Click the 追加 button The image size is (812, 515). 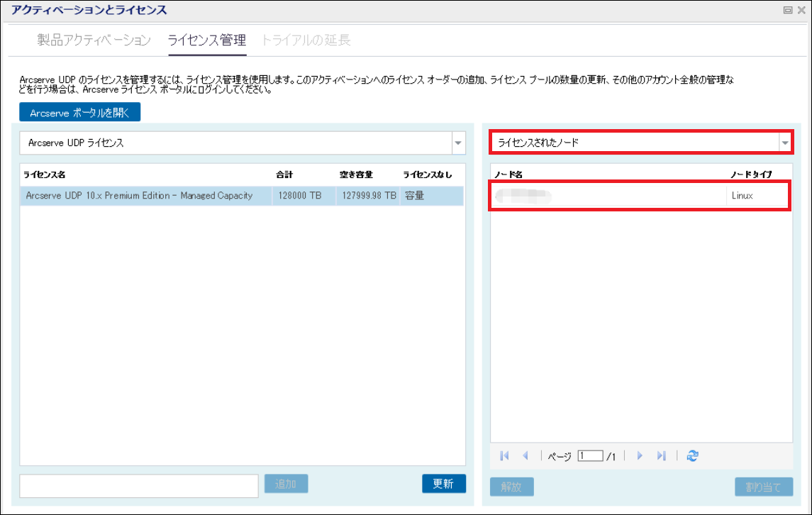click(x=286, y=484)
